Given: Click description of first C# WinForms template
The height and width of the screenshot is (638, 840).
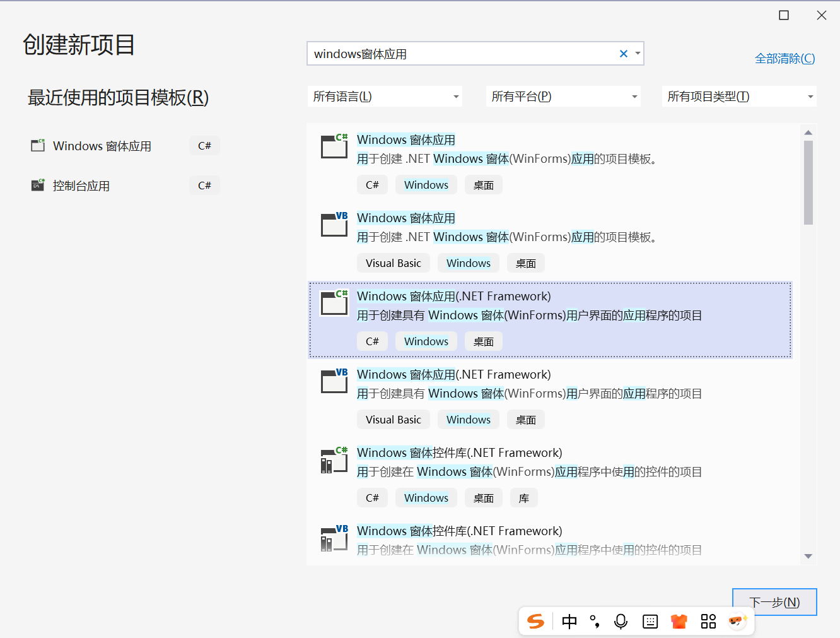Looking at the screenshot, I should 509,159.
